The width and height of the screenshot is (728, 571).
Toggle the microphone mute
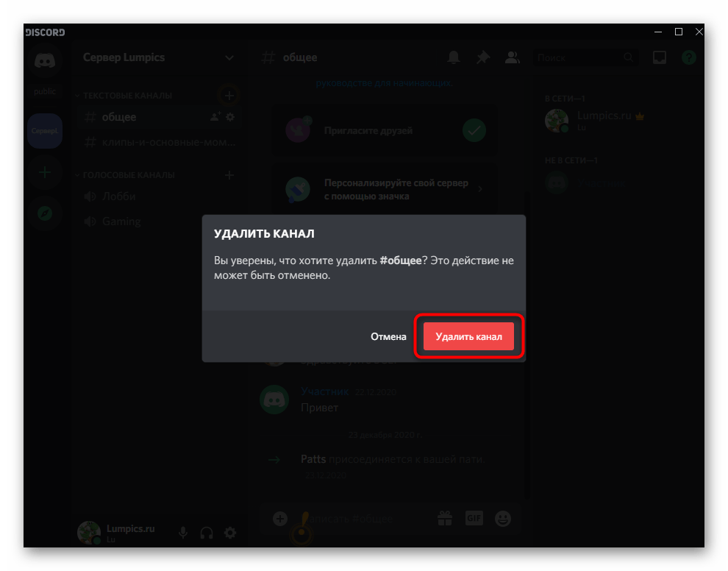(x=183, y=533)
